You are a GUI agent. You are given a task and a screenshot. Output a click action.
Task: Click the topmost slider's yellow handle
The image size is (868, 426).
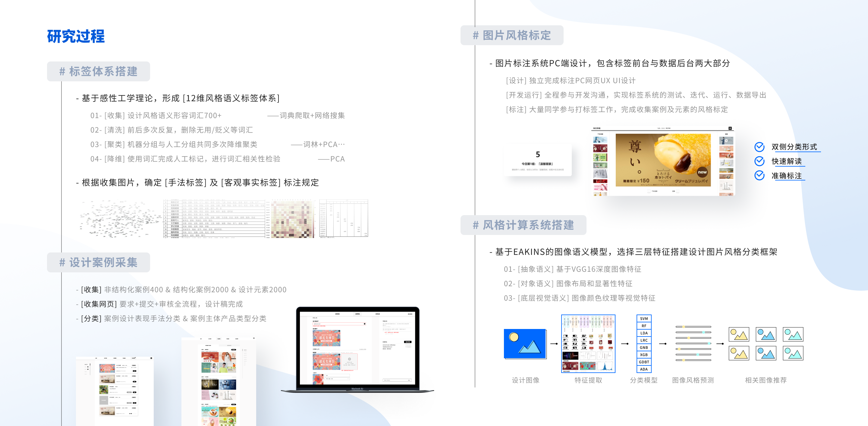pos(683,327)
